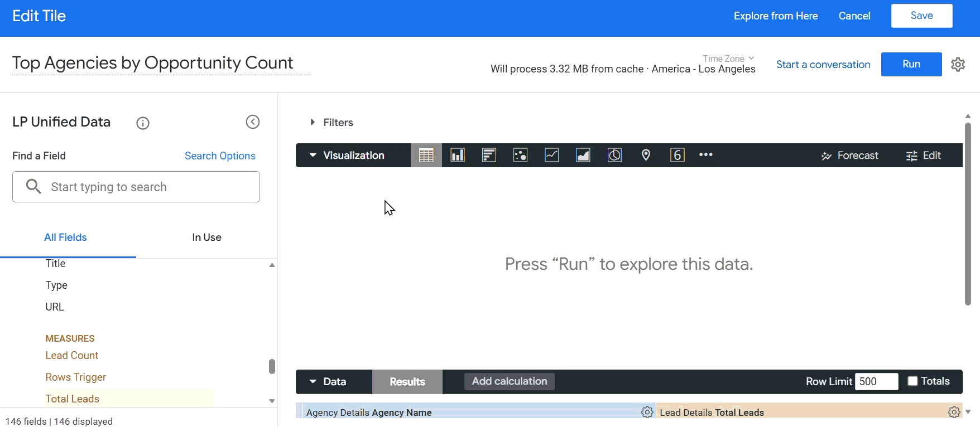The width and height of the screenshot is (980, 427).
Task: Select the scatterplot visualization icon
Action: click(520, 156)
